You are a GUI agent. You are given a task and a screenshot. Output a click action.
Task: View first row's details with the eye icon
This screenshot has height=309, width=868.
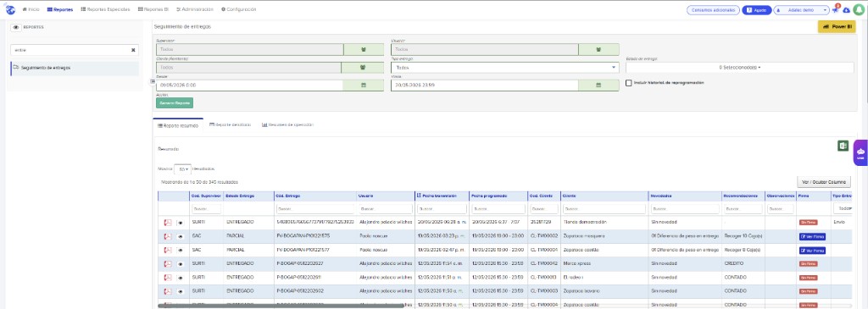click(x=181, y=222)
